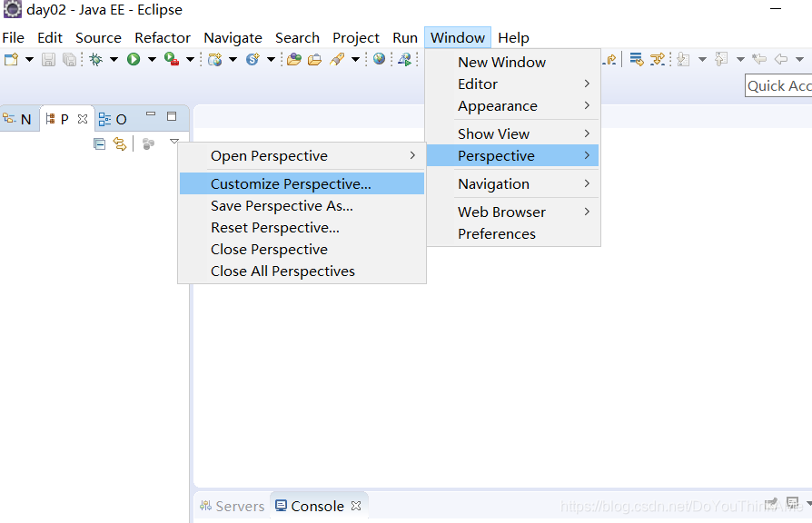The height and width of the screenshot is (523, 812).
Task: Click the Launch Web Services Explorer icon
Action: pyautogui.click(x=405, y=60)
